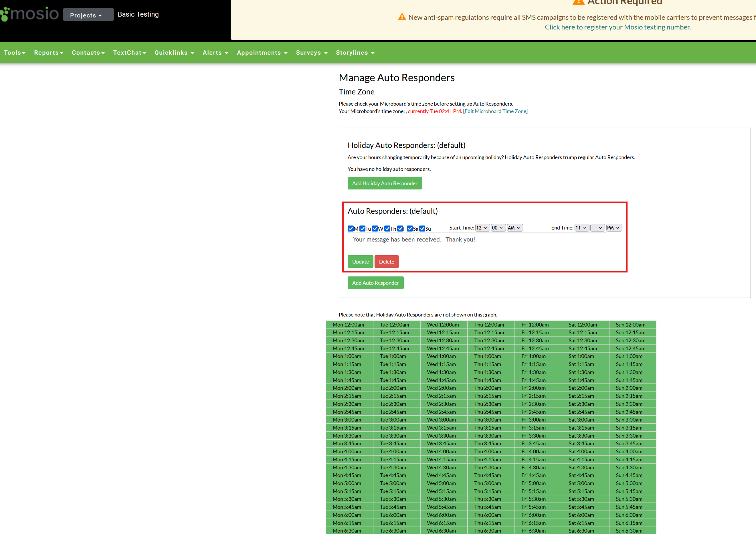Click the Wed 5:45am schedule cell

point(444,507)
